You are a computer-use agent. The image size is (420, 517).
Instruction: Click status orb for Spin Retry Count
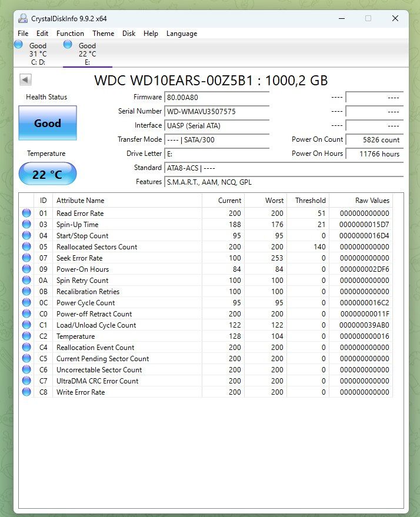tap(26, 280)
